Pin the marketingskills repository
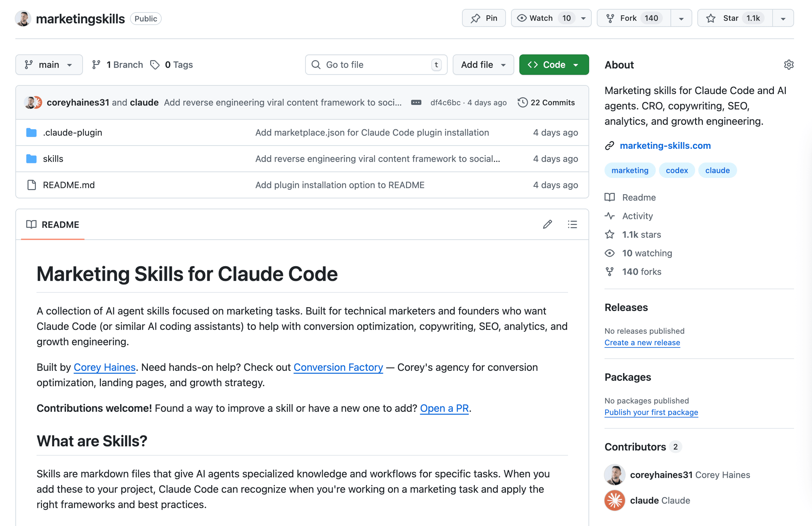 [484, 18]
